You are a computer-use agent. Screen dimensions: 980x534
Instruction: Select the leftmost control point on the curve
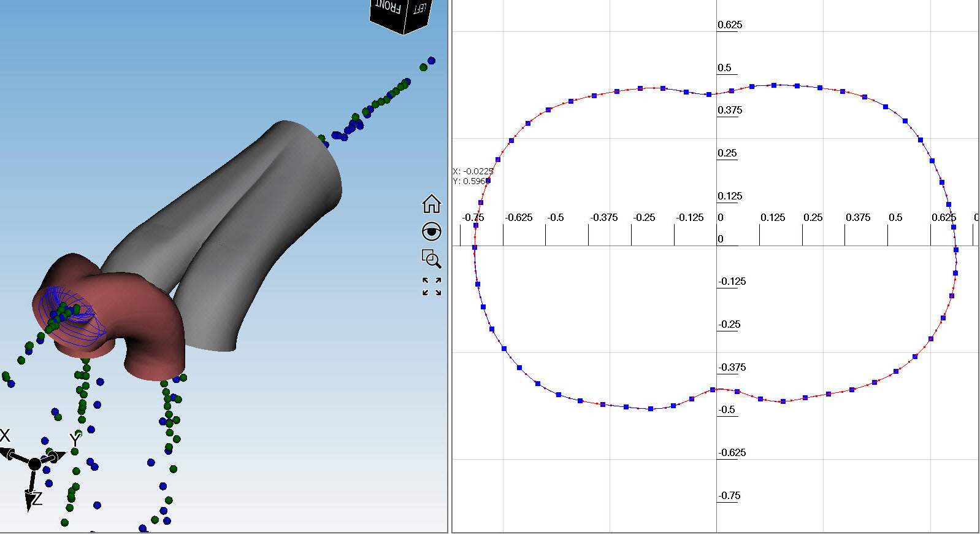[475, 247]
